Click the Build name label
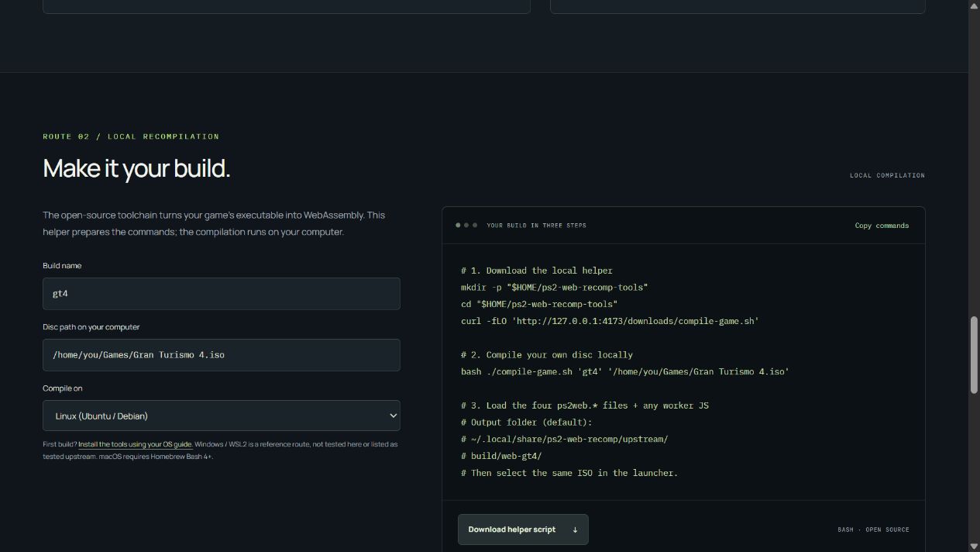The width and height of the screenshot is (980, 552). 62,266
